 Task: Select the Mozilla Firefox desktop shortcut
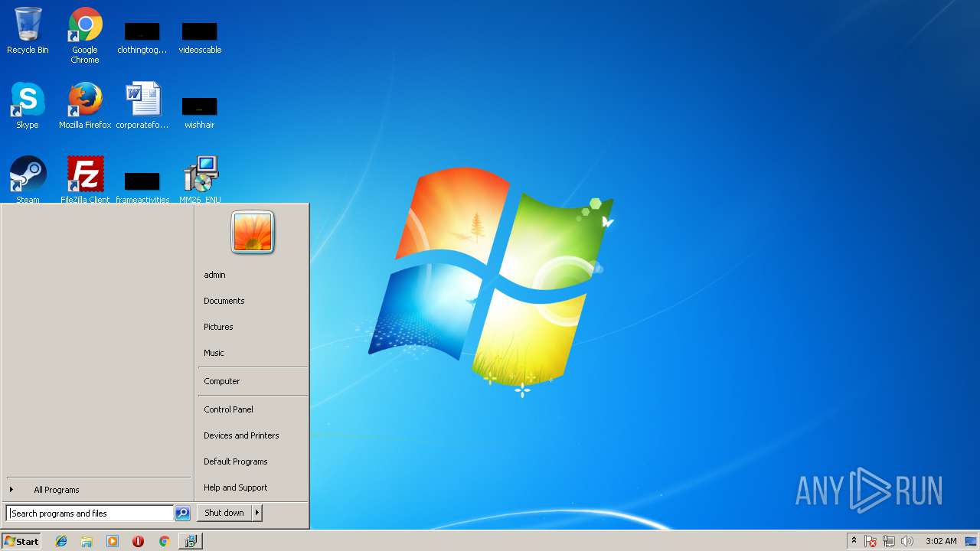(85, 106)
